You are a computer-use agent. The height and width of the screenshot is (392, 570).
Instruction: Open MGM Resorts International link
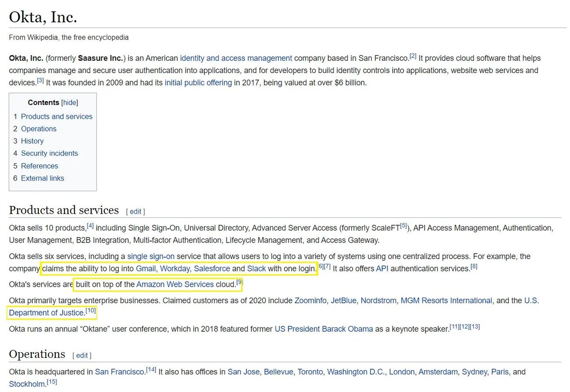446,300
